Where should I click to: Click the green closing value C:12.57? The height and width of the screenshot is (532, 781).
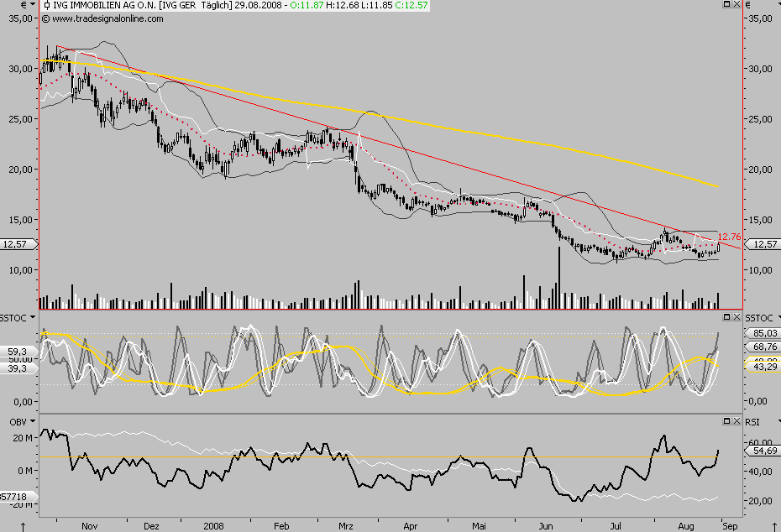[411, 6]
